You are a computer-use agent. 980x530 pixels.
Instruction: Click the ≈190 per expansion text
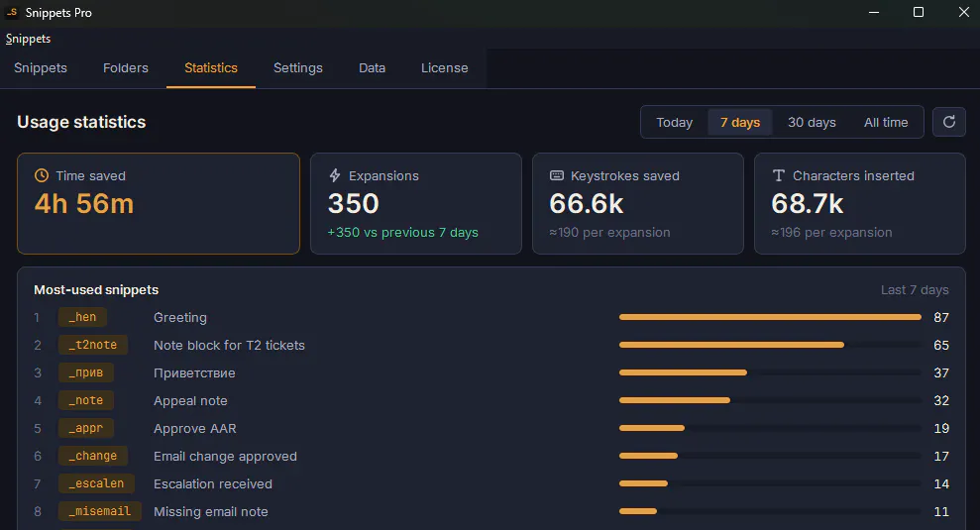610,233
